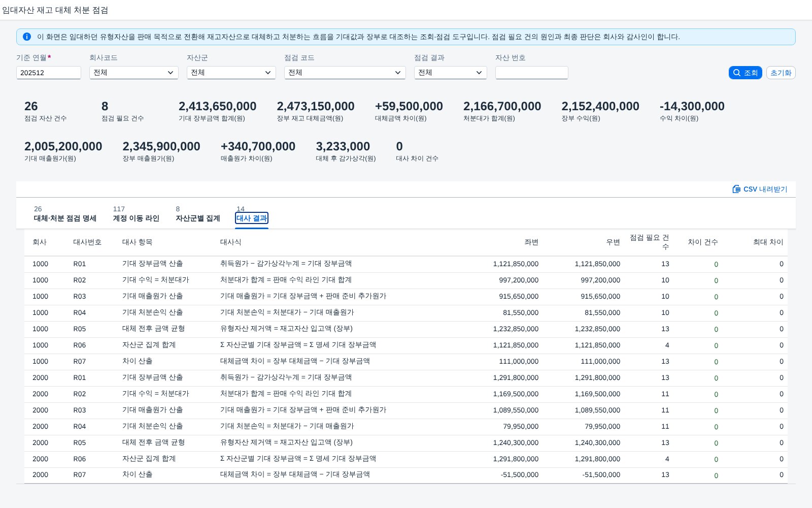Image resolution: width=812 pixels, height=508 pixels.
Task: Open the 점검 결과 dropdown
Action: tap(451, 73)
